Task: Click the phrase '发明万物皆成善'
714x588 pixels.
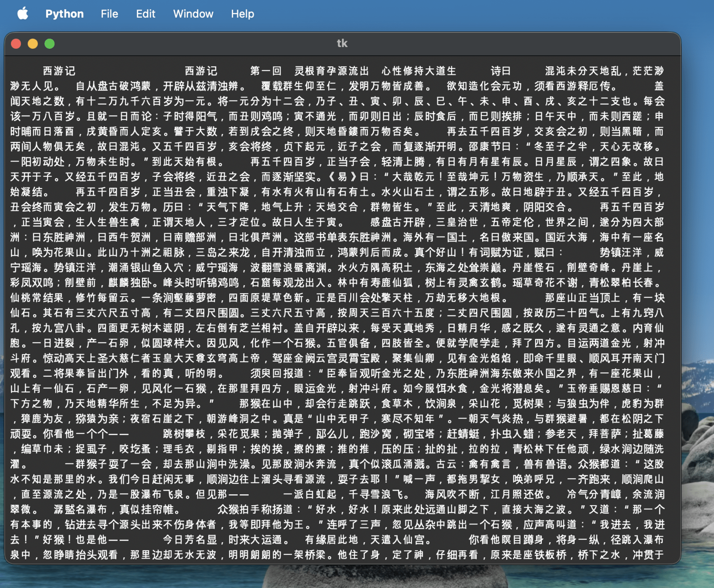Action: (386, 86)
